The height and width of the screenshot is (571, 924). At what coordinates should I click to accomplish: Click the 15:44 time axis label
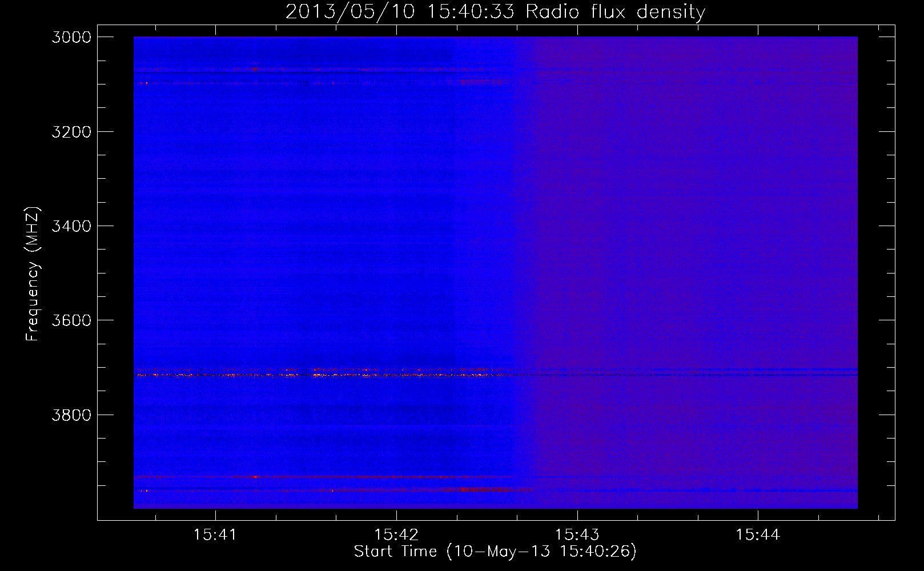758,535
